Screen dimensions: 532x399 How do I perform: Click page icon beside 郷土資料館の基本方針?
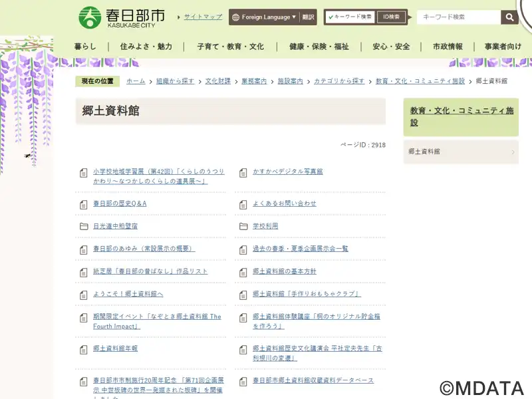[x=243, y=273]
